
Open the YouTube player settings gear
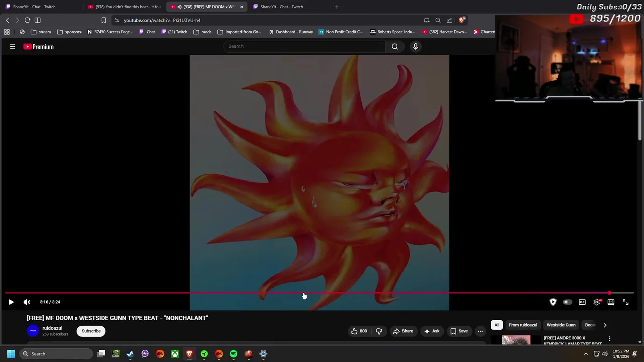tap(597, 302)
